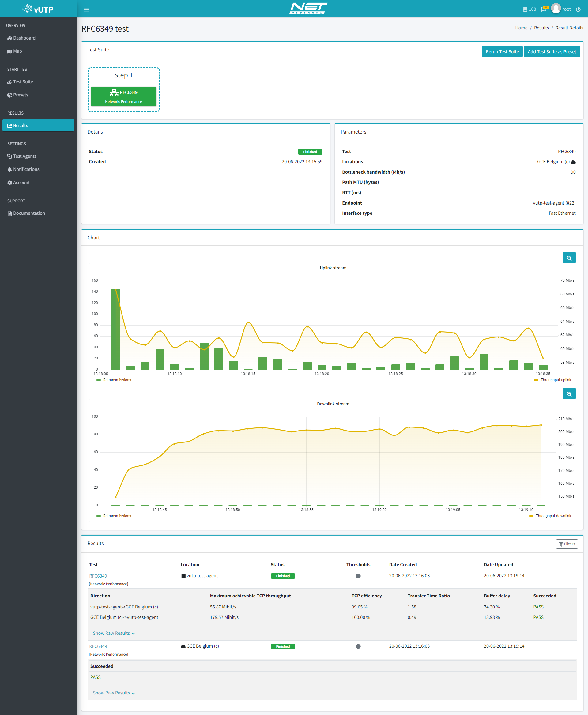Click the Status column header
The height and width of the screenshot is (715, 588).
277,565
